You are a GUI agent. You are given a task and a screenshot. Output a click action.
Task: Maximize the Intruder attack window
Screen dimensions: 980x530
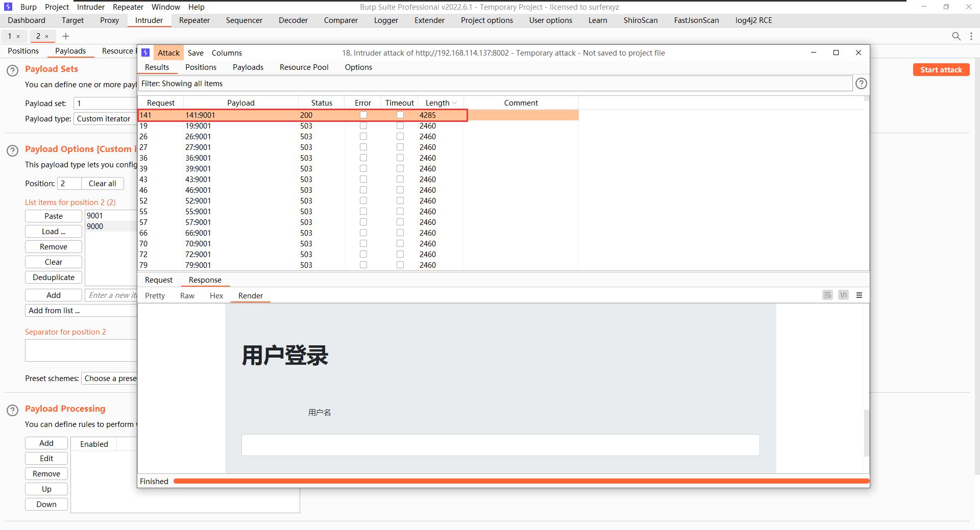point(836,53)
